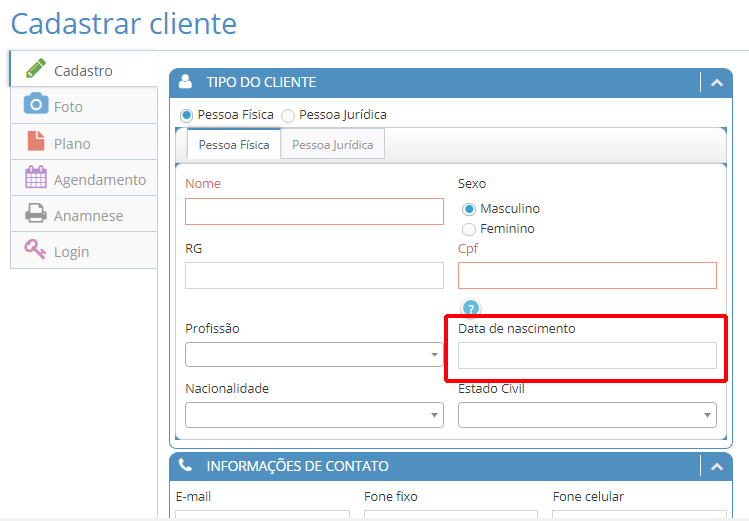Choose Feminino as the sex option
This screenshot has height=521, width=749.
tap(469, 229)
